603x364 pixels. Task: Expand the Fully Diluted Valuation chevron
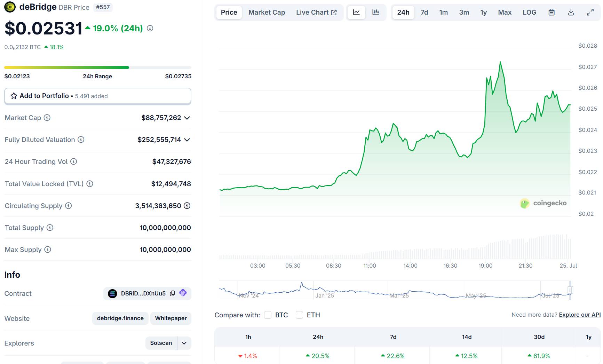click(187, 140)
